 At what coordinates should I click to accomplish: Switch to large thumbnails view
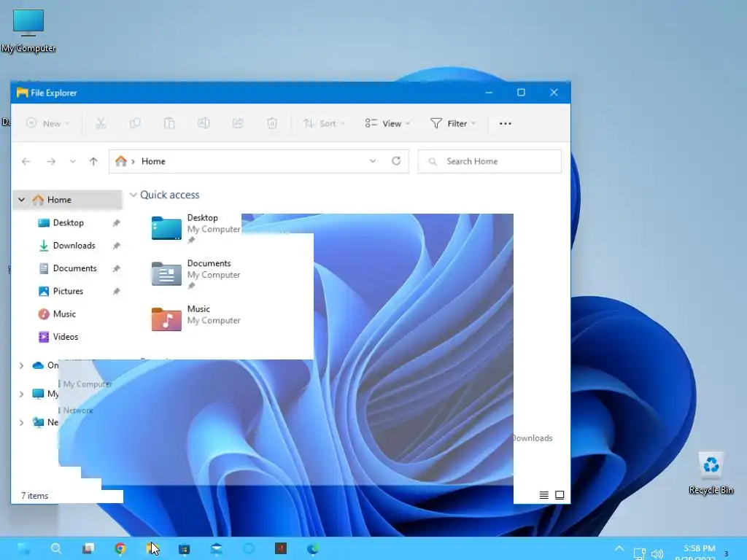click(x=560, y=495)
